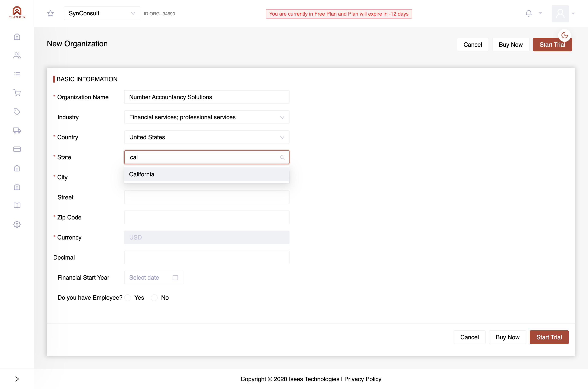
Task: Focus the Decimal input field
Action: (x=207, y=257)
